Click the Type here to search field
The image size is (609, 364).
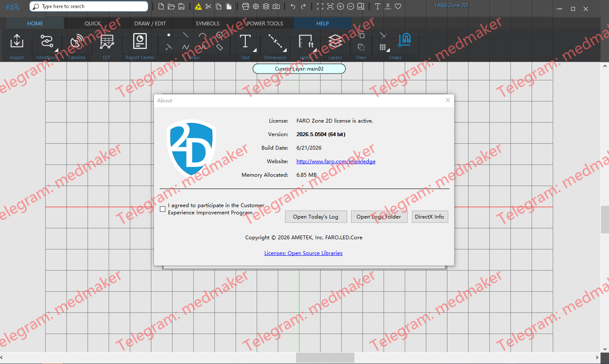[89, 6]
